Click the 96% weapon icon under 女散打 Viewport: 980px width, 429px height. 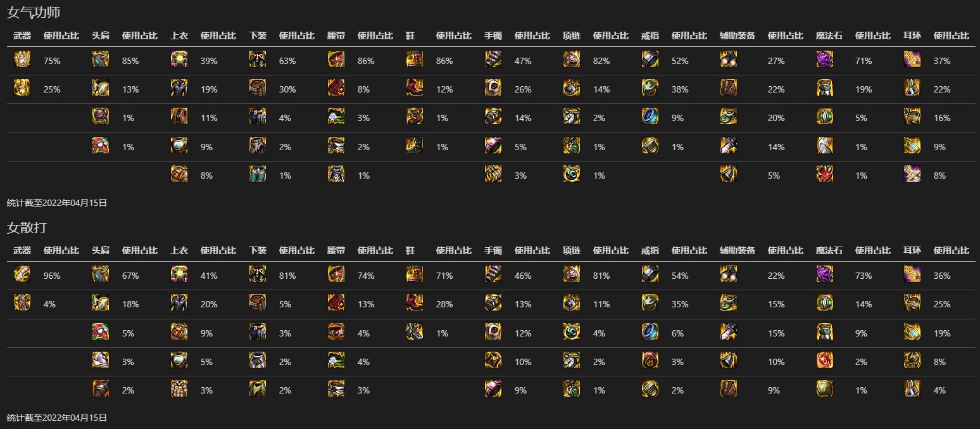22,275
